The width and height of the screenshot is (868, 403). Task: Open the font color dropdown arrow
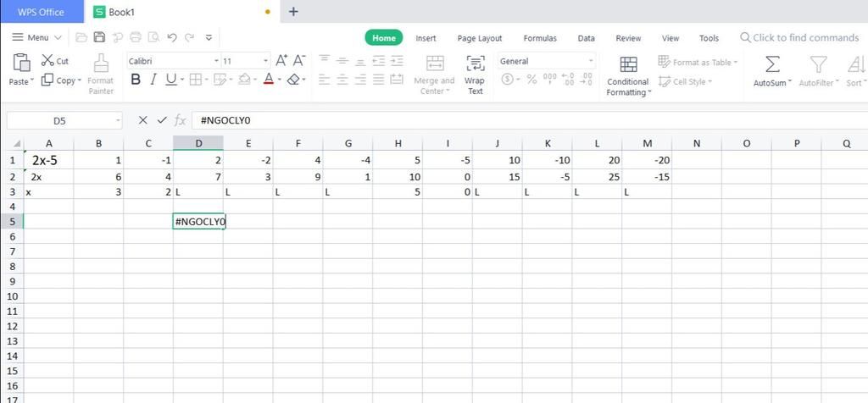[x=280, y=80]
